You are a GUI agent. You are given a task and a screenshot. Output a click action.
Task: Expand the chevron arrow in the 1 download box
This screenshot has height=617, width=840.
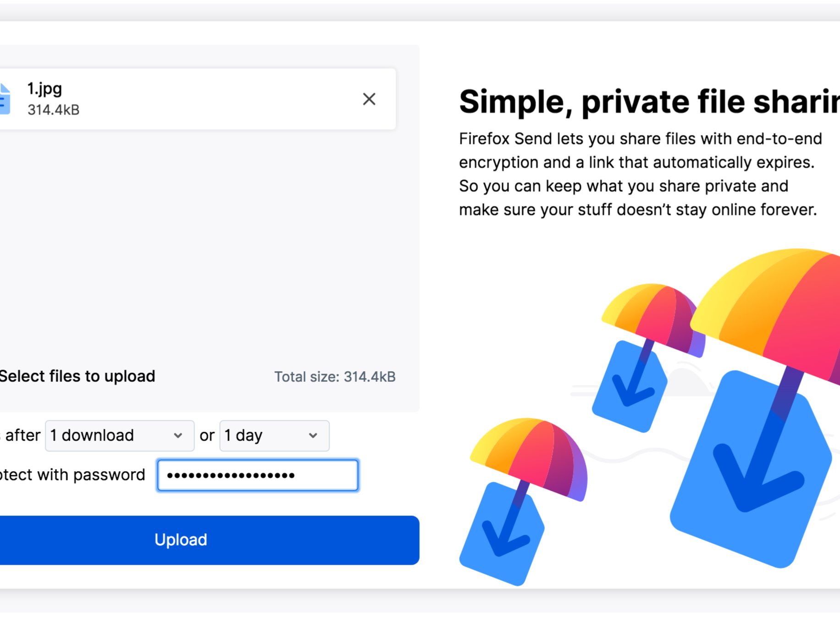click(x=178, y=435)
